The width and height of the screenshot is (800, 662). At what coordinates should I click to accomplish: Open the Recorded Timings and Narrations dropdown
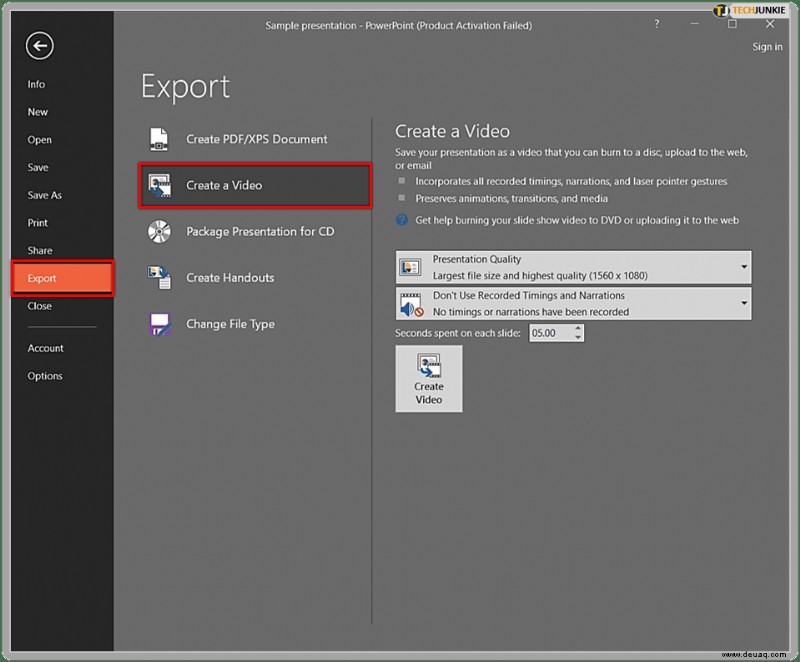pos(573,303)
